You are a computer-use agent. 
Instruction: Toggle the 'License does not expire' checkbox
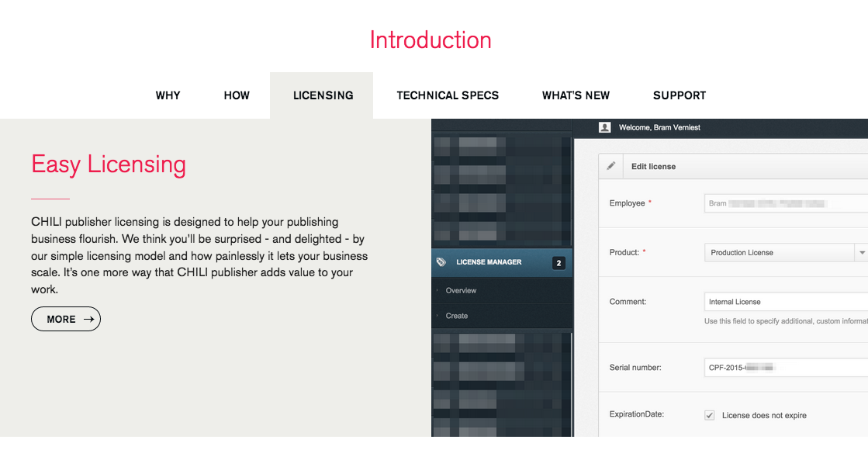[x=709, y=415]
